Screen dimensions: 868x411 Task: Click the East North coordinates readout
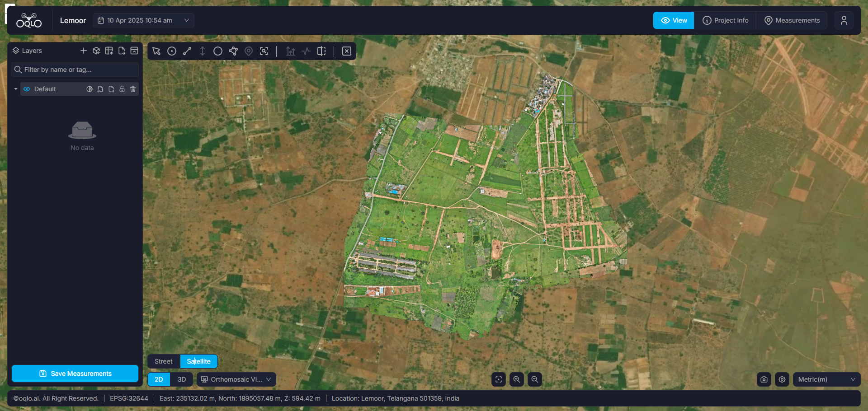(240, 398)
